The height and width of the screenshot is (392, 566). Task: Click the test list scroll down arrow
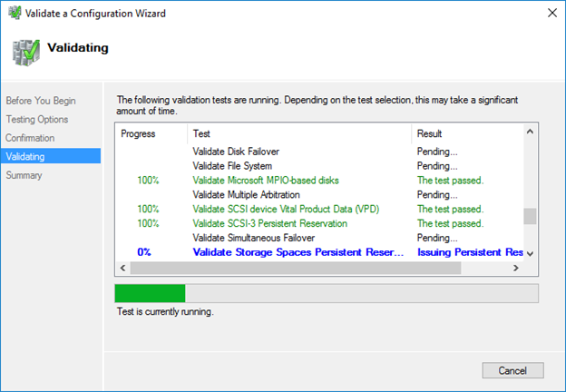click(x=530, y=254)
